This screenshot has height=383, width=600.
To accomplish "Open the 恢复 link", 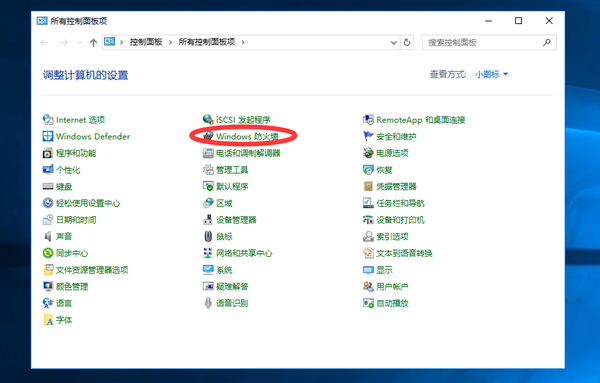I will tap(384, 169).
